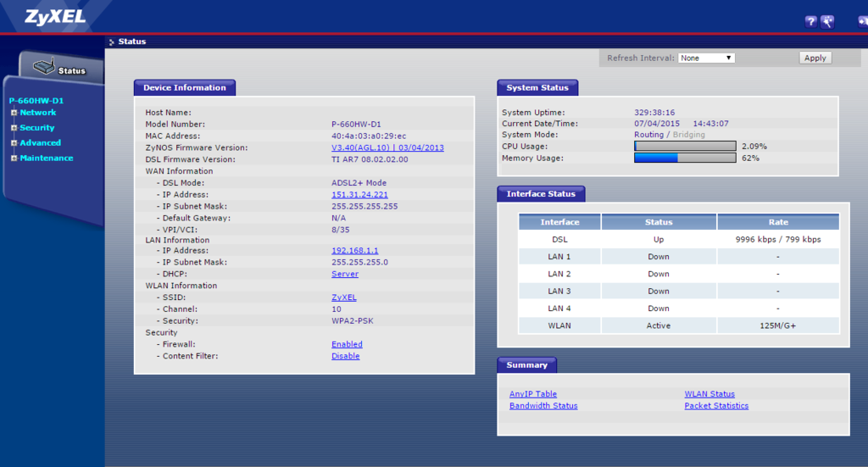The height and width of the screenshot is (467, 868).
Task: Click the Firewall Enabled link
Action: point(347,344)
